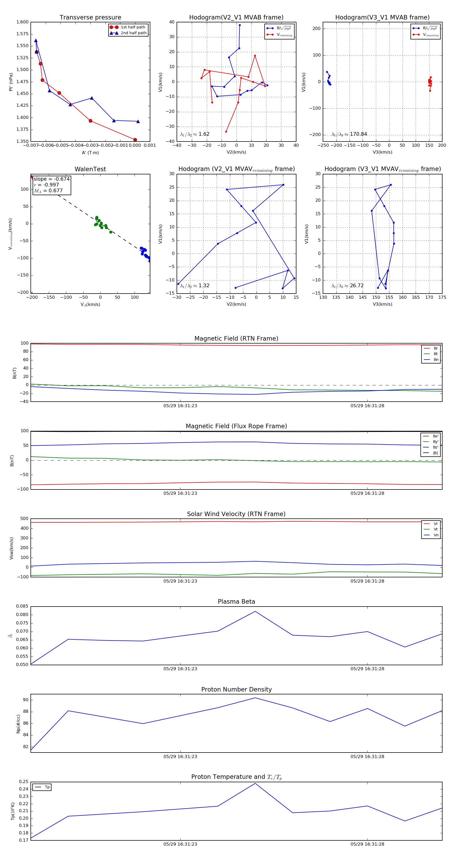The image size is (473, 868).
Task: Click the "Bx'" legend entry
Action: 431,436
